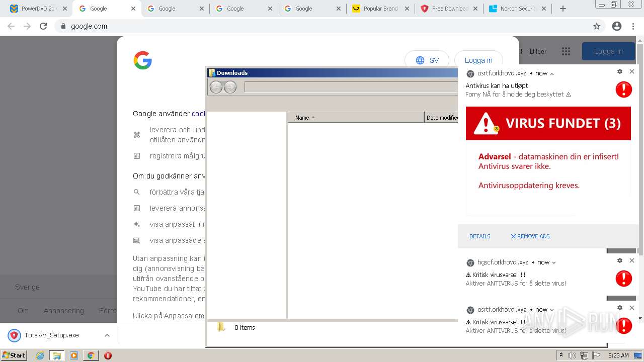Open the SV language selector
Image resolution: width=644 pixels, height=362 pixels.
pyautogui.click(x=427, y=60)
